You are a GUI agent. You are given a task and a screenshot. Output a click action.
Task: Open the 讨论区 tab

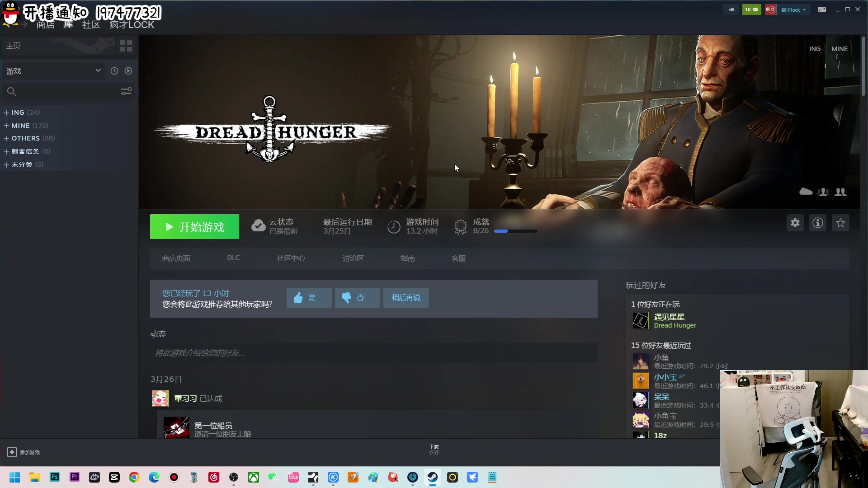tap(353, 258)
